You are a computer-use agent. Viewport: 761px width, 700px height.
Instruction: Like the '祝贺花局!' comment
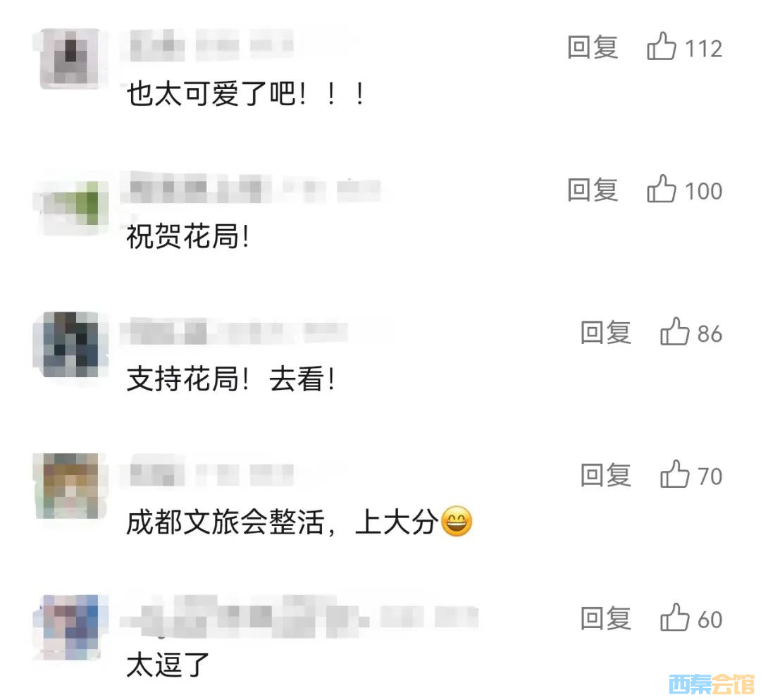pyautogui.click(x=661, y=188)
